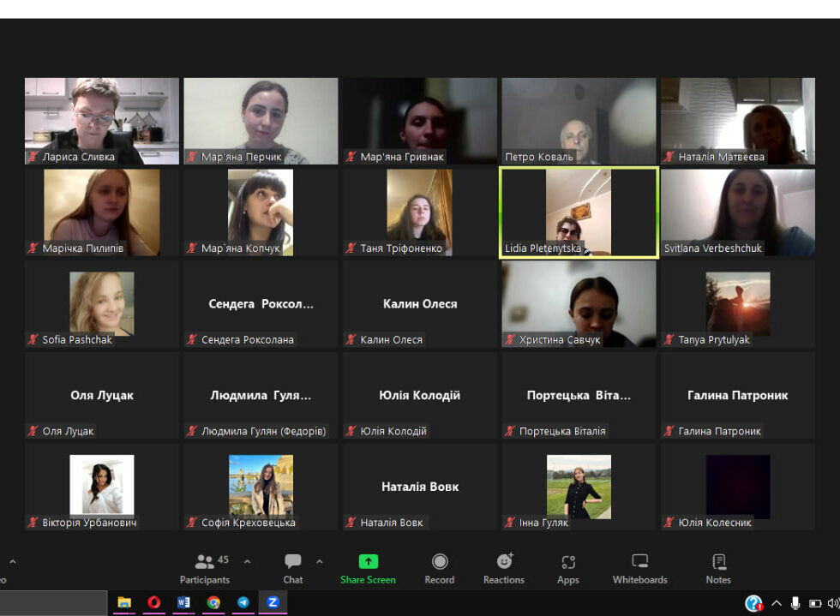
Task: Open Google Chrome from the taskbar
Action: (x=213, y=602)
